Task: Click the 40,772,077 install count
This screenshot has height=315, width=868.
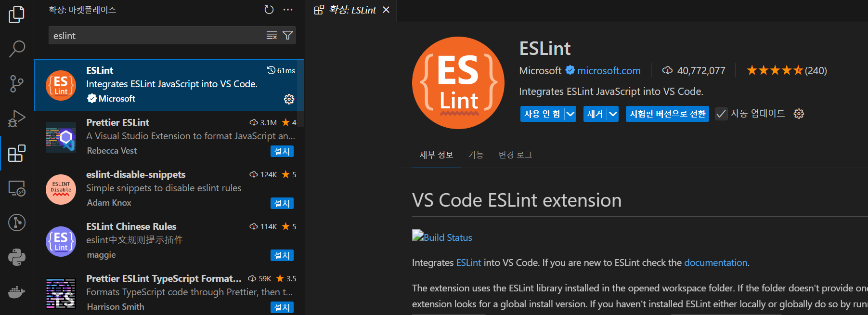Action: [694, 70]
